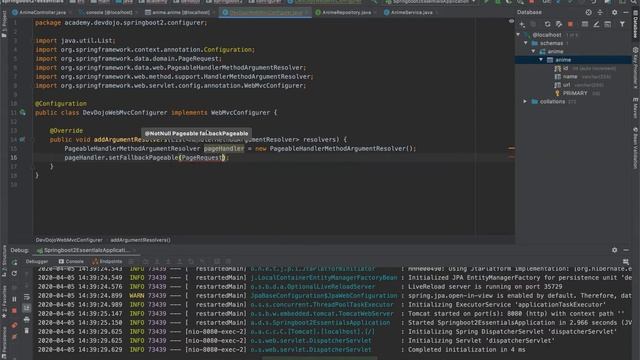Click the Filter funnel icon in Database panel
This screenshot has height=360, width=640.
tap(622, 24)
